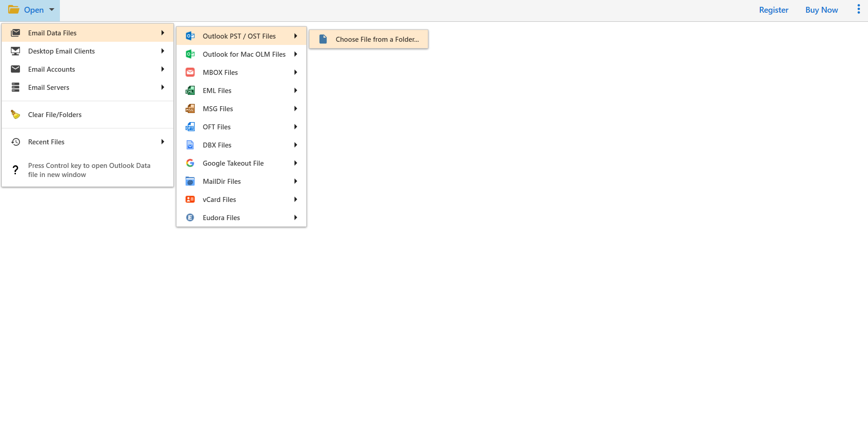This screenshot has width=868, height=423.
Task: Expand the Email Accounts submenu arrow
Action: coord(162,69)
